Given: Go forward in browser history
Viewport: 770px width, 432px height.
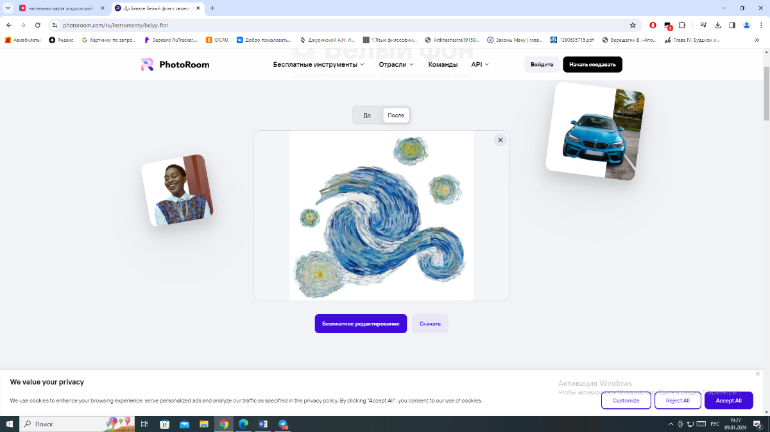Looking at the screenshot, I should coord(23,25).
